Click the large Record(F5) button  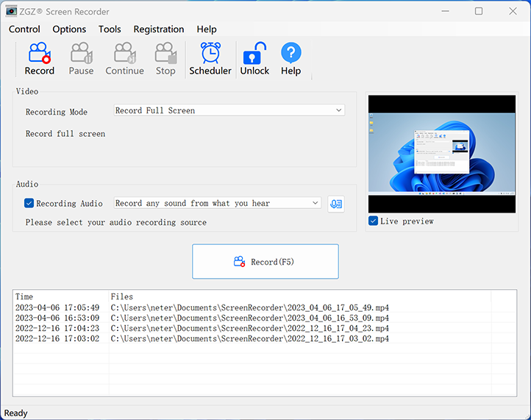pyautogui.click(x=265, y=261)
